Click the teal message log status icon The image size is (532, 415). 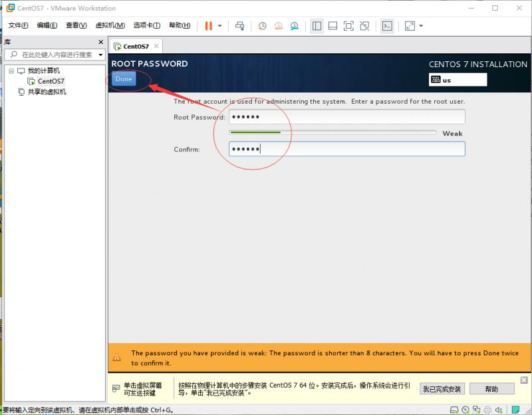515,410
